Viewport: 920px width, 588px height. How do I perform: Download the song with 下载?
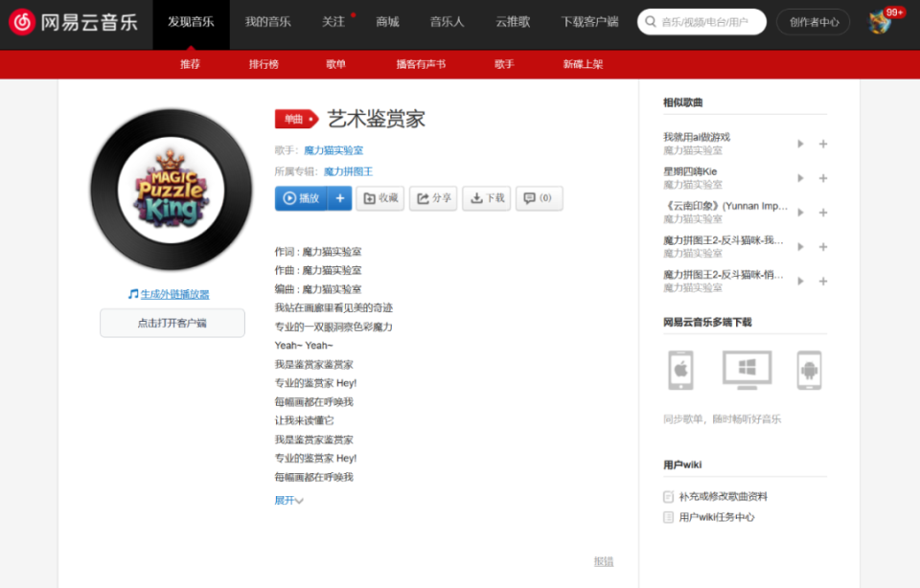(487, 198)
